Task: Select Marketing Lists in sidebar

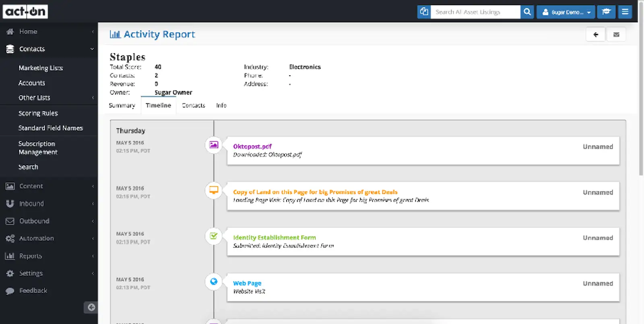Action: [x=41, y=68]
